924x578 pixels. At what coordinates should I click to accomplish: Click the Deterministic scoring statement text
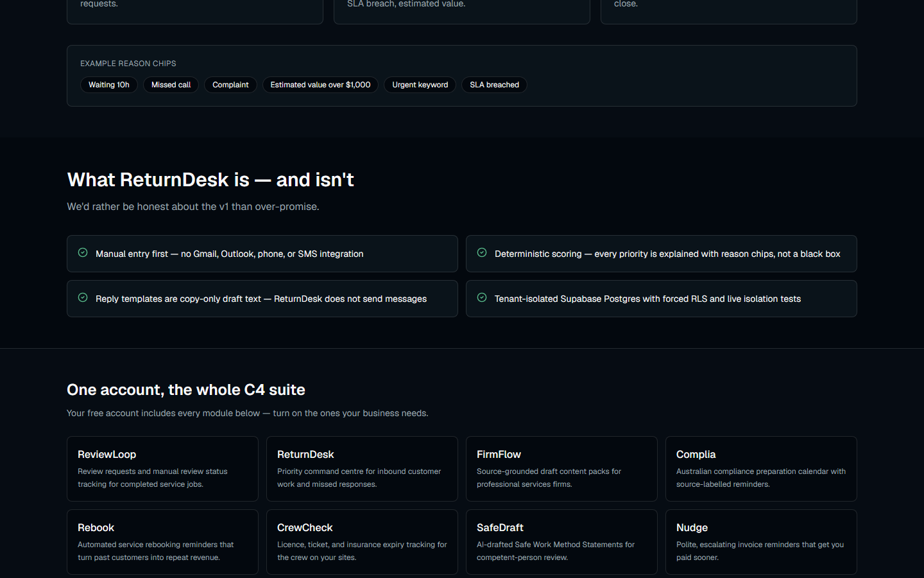coord(667,254)
